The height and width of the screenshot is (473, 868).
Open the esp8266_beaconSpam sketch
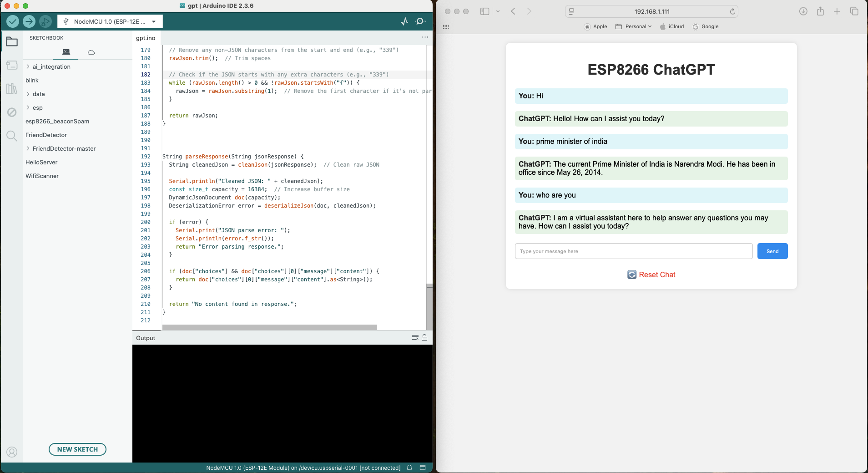[x=57, y=121]
